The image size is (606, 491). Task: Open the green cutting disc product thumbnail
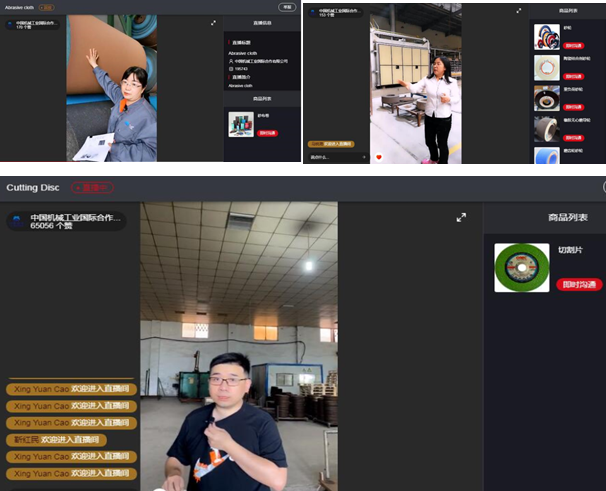pos(521,267)
